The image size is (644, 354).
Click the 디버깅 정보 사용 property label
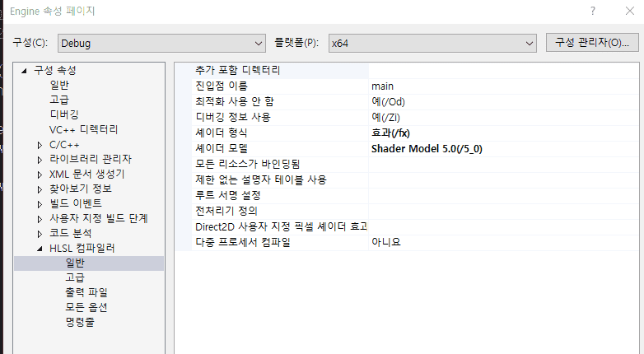click(233, 117)
